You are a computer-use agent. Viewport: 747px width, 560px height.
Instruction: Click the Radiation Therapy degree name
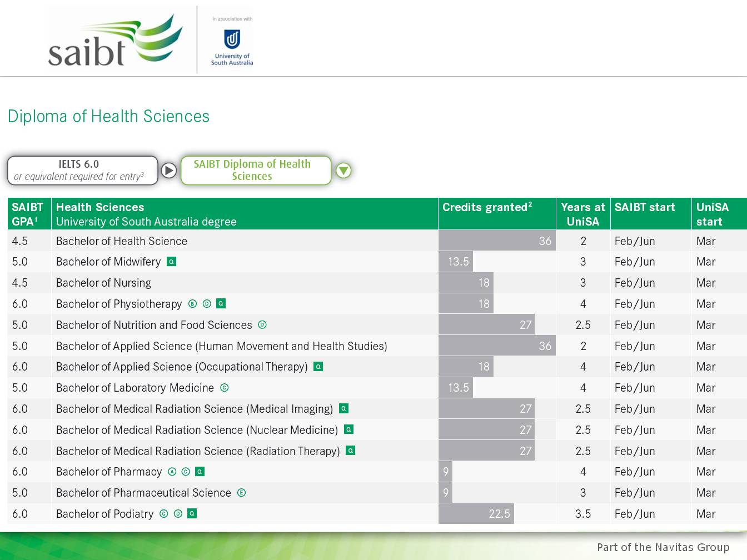pos(198,451)
